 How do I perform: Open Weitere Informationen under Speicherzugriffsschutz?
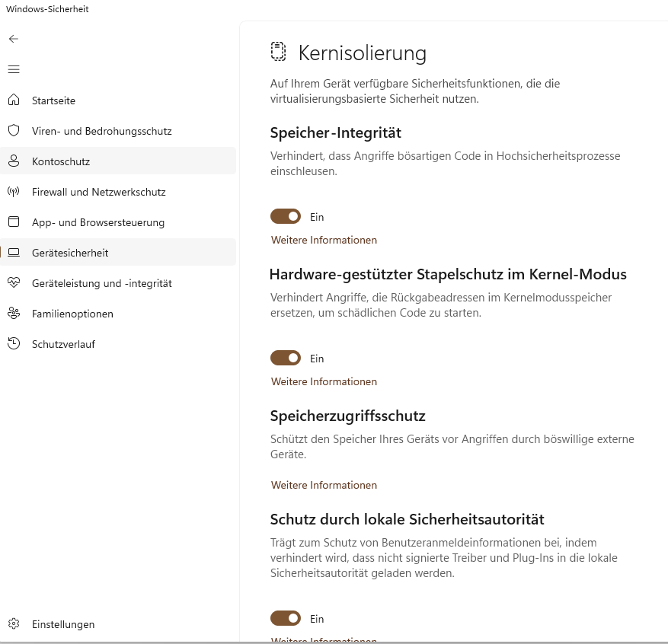(x=324, y=485)
